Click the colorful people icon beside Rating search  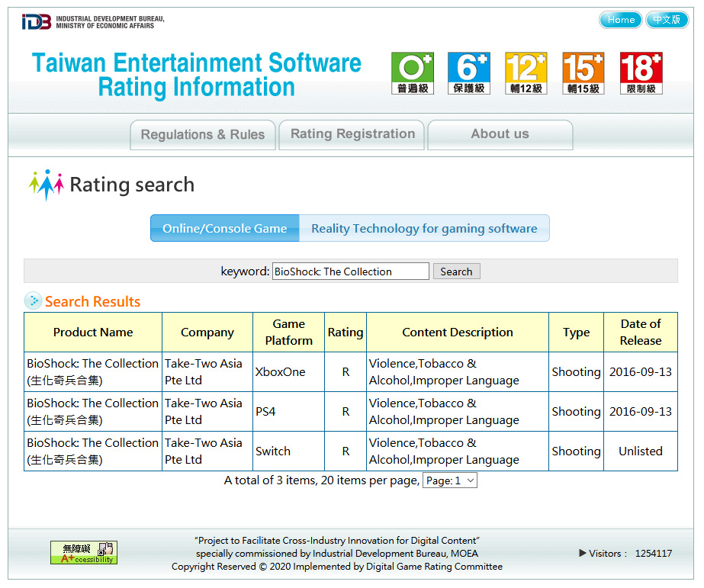pyautogui.click(x=46, y=185)
